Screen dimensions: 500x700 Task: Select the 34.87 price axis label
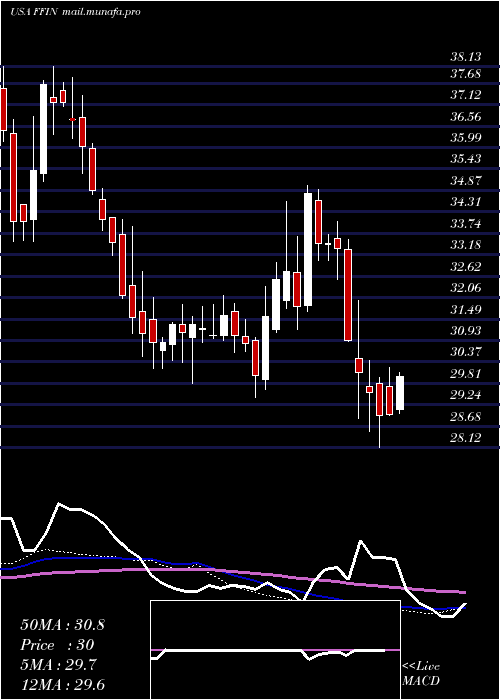point(466,181)
